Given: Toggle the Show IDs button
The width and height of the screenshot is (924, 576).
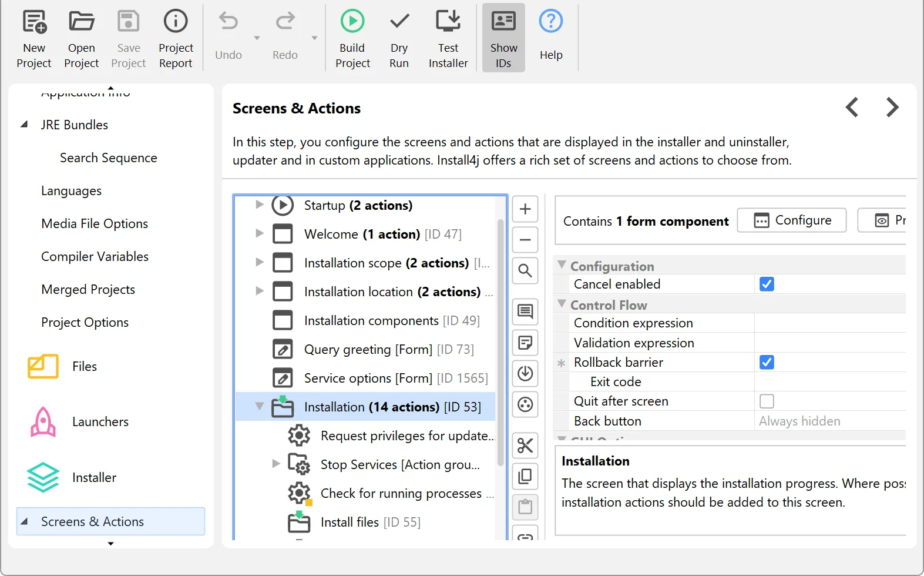Looking at the screenshot, I should coord(503,38).
